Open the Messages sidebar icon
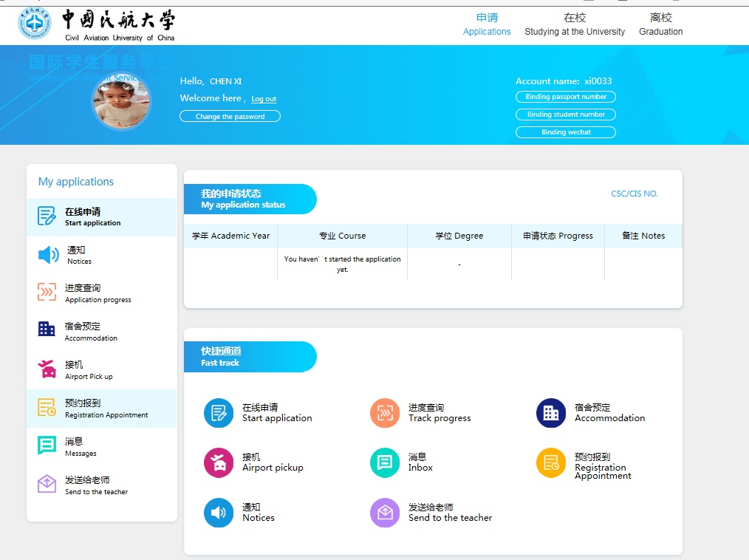This screenshot has height=560, width=749. click(47, 445)
